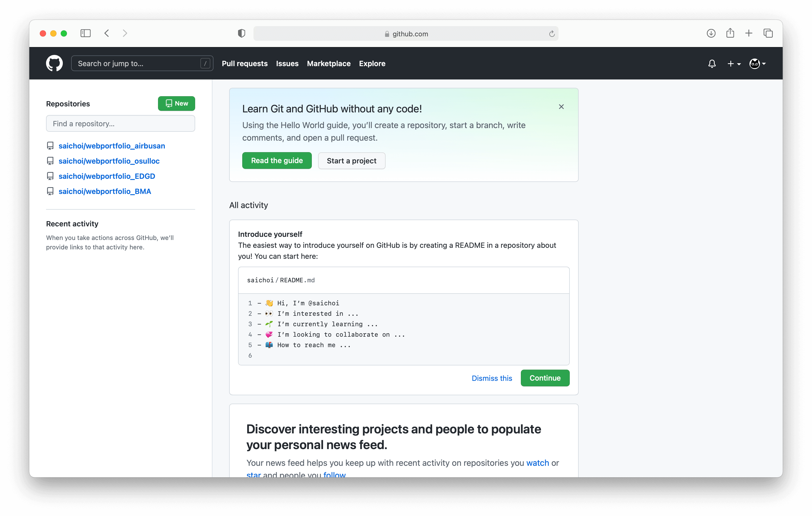Show the tab overview
The height and width of the screenshot is (516, 812).
tap(768, 33)
